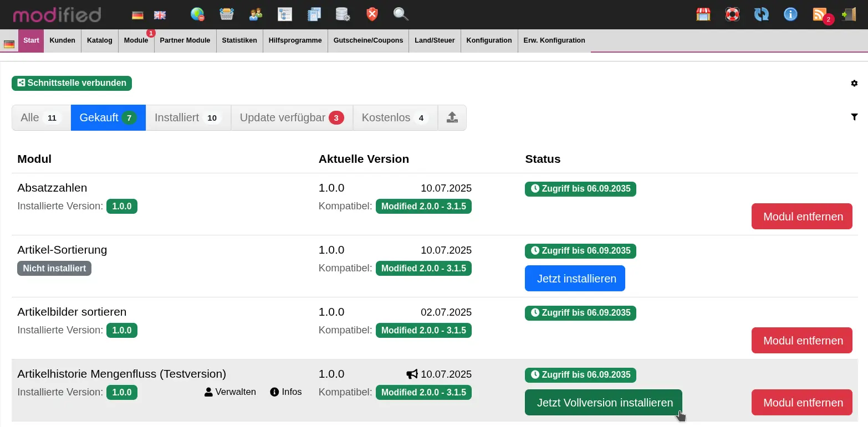Click the shopping basket icon in top toolbar
The height and width of the screenshot is (427, 868).
pyautogui.click(x=226, y=14)
